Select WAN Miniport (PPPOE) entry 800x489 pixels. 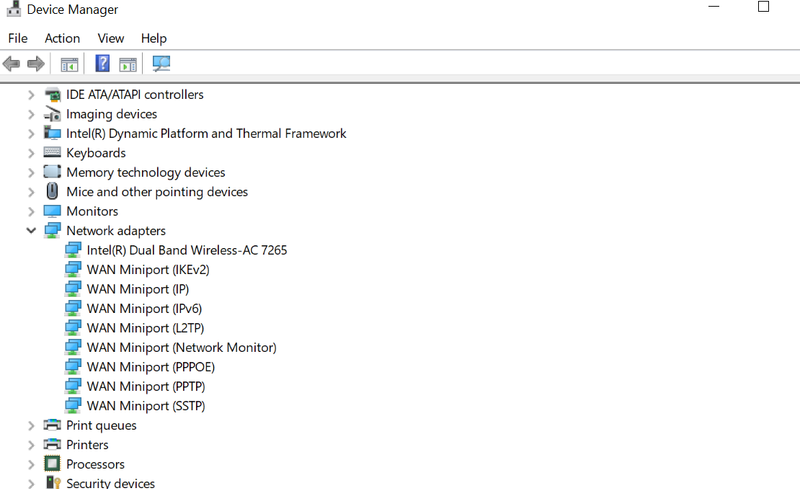(151, 366)
